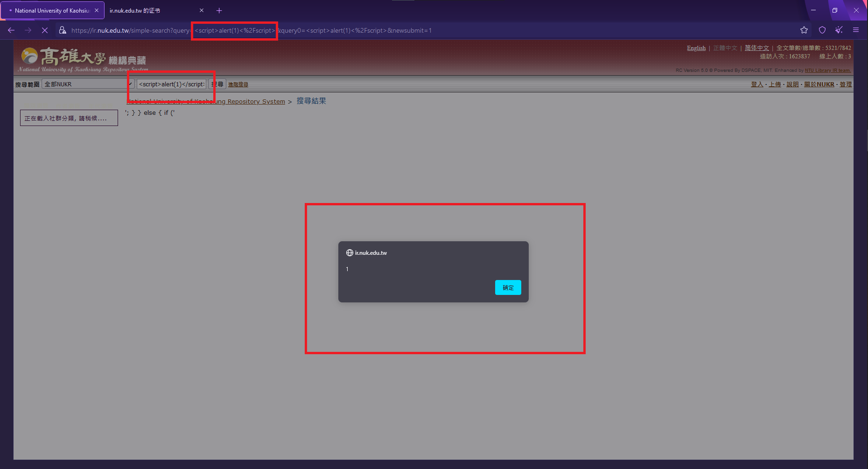Open the extension icon next to shield

click(x=839, y=30)
